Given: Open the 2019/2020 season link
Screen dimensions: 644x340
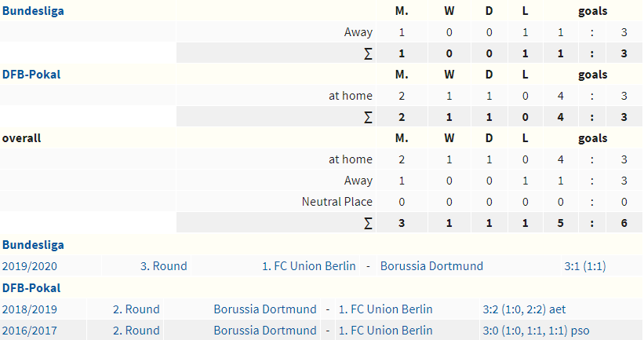Looking at the screenshot, I should click(x=30, y=266).
